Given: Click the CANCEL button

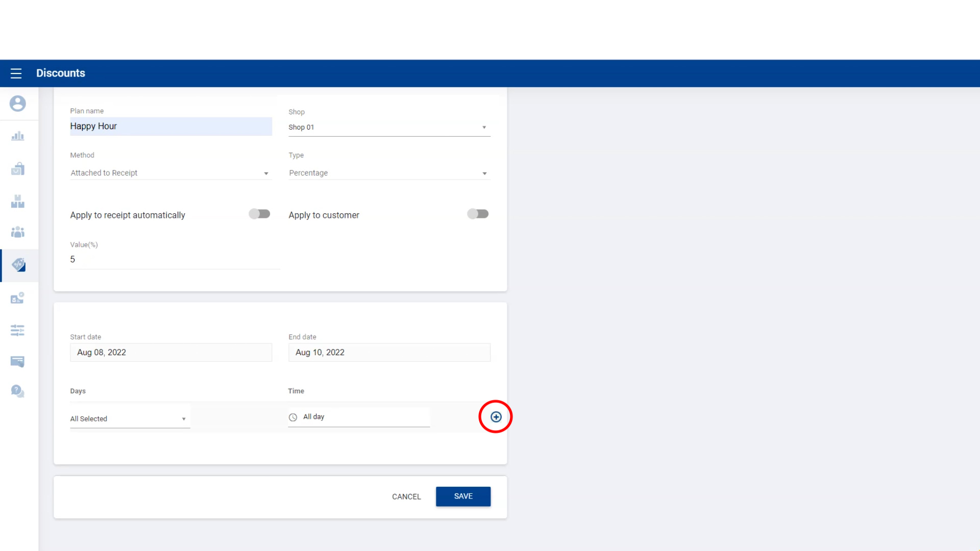Looking at the screenshot, I should (x=406, y=497).
